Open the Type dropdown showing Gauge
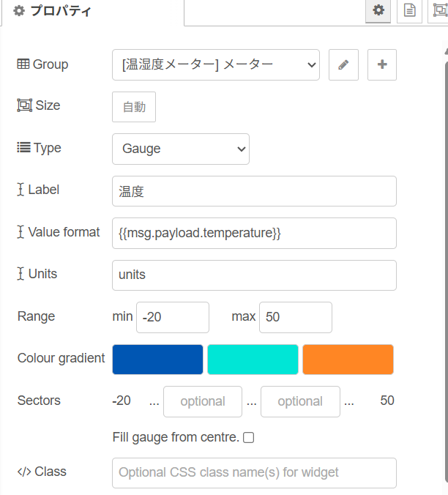This screenshot has height=495, width=448. [x=181, y=149]
